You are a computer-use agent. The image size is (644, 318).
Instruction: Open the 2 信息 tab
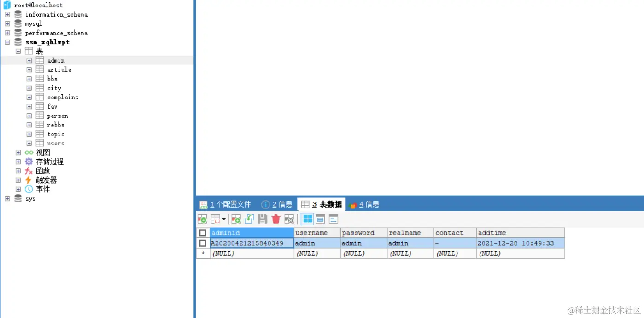pyautogui.click(x=277, y=204)
